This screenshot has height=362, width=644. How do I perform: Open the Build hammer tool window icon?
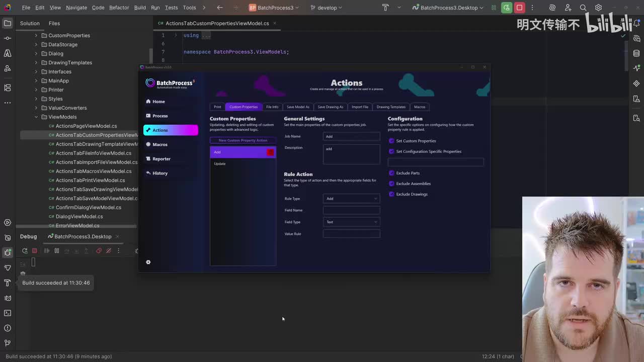(x=8, y=283)
